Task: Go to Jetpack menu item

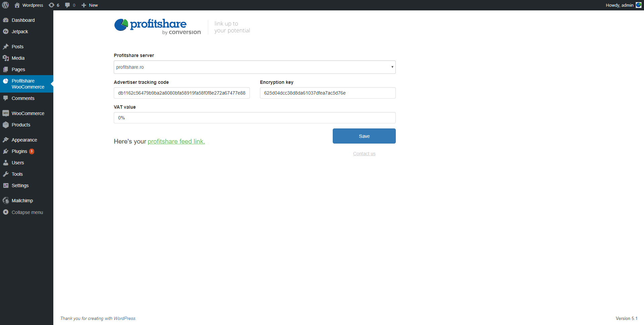Action: [x=20, y=32]
